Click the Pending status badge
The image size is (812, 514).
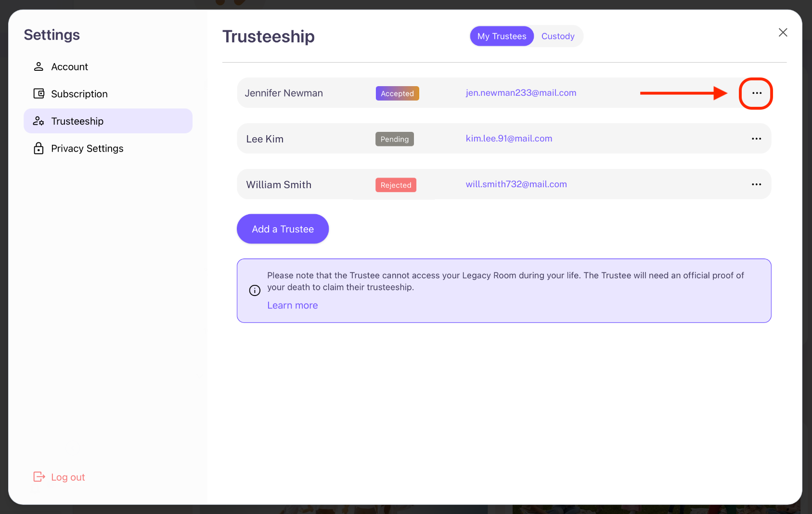pyautogui.click(x=394, y=139)
